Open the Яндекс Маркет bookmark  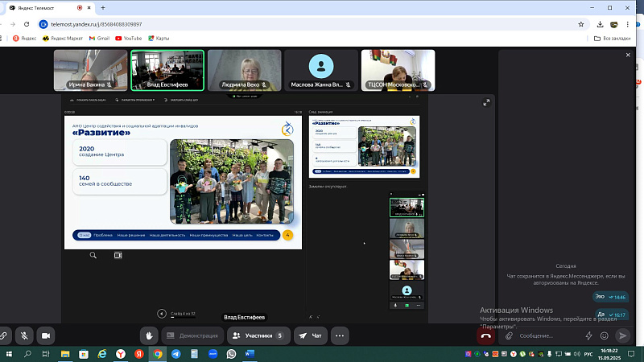tap(63, 38)
